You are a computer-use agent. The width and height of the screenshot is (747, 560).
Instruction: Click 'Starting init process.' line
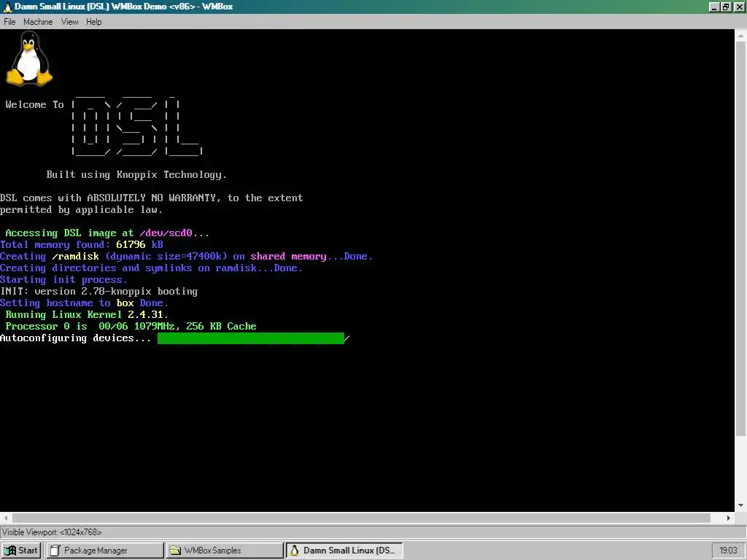point(63,279)
